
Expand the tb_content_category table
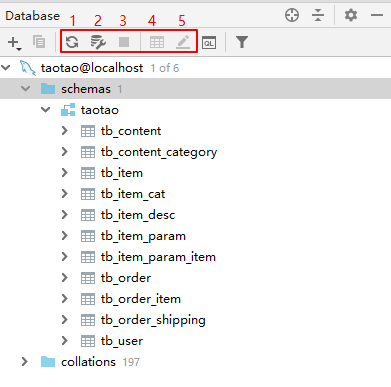pos(65,152)
